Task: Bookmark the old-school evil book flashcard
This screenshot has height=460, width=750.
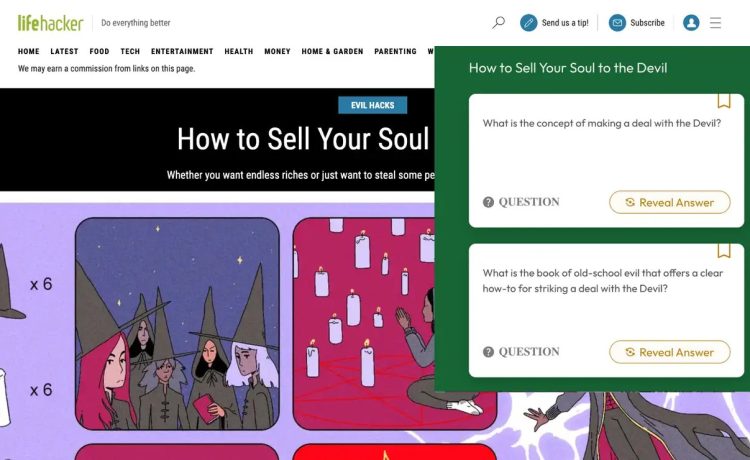Action: point(724,251)
